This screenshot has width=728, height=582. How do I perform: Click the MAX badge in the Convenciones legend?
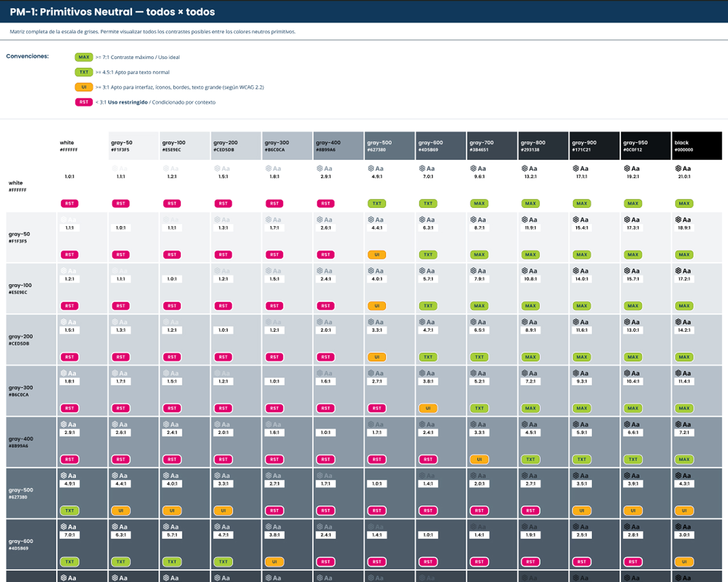tap(83, 57)
